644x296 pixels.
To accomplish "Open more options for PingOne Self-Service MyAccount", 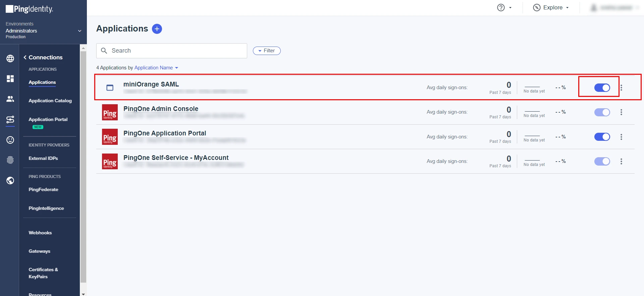I will pyautogui.click(x=621, y=161).
